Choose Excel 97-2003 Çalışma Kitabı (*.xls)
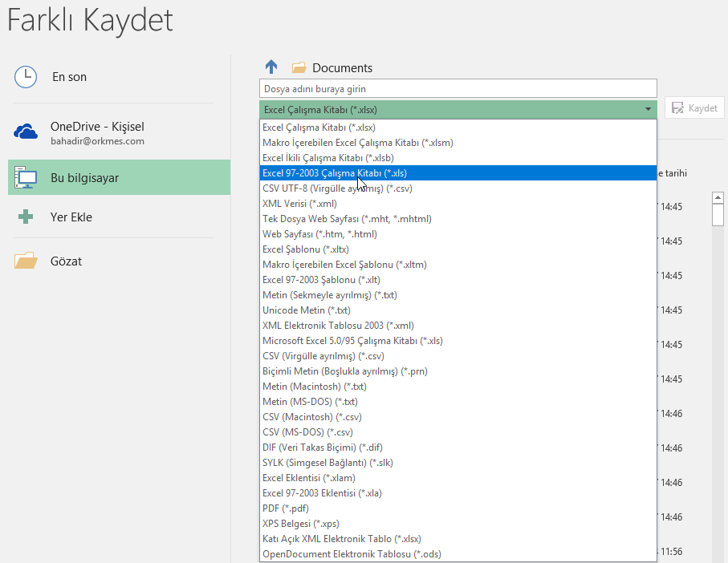Screen dimensions: 728x563 458,173
